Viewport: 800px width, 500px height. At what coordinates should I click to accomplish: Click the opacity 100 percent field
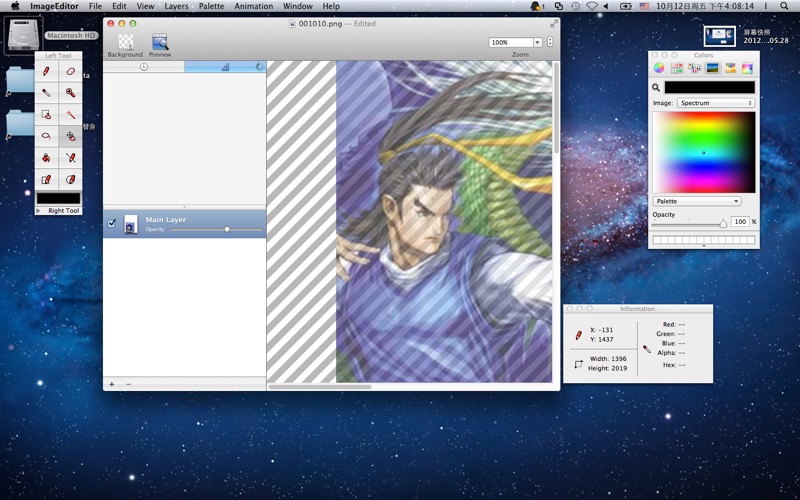(740, 221)
